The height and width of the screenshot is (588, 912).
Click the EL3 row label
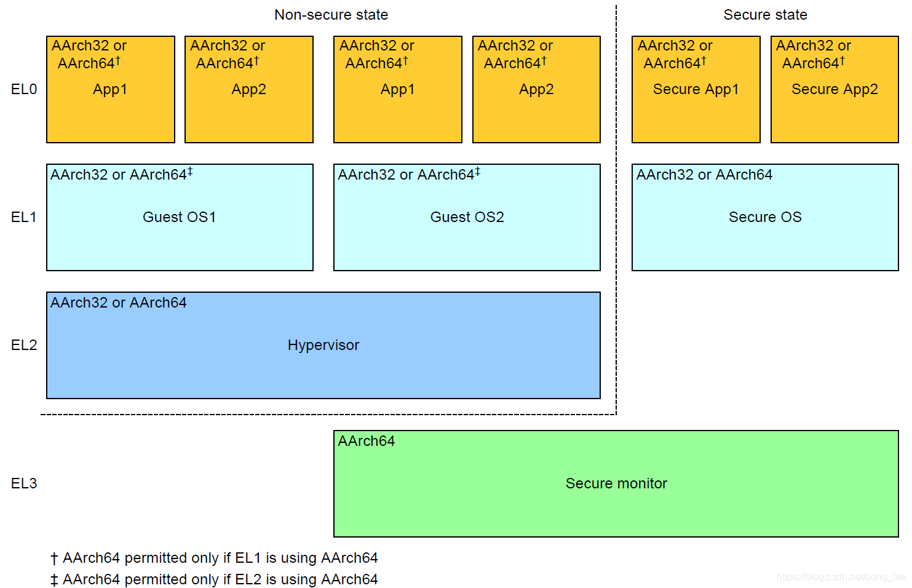[x=24, y=483]
